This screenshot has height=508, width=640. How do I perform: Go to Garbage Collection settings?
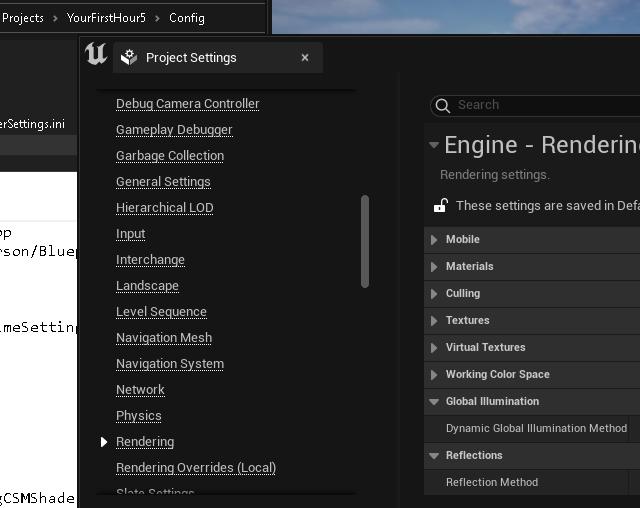[x=170, y=156]
